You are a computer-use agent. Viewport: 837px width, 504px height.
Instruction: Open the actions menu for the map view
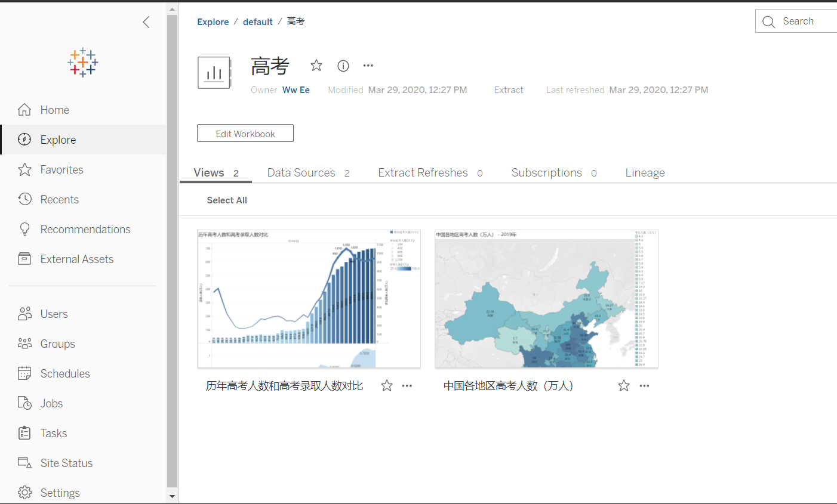644,385
